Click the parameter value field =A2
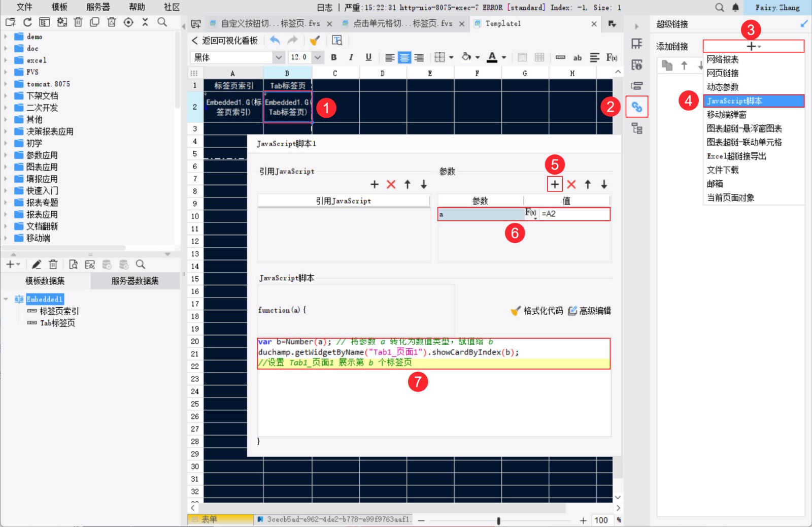812x527 pixels. 574,214
